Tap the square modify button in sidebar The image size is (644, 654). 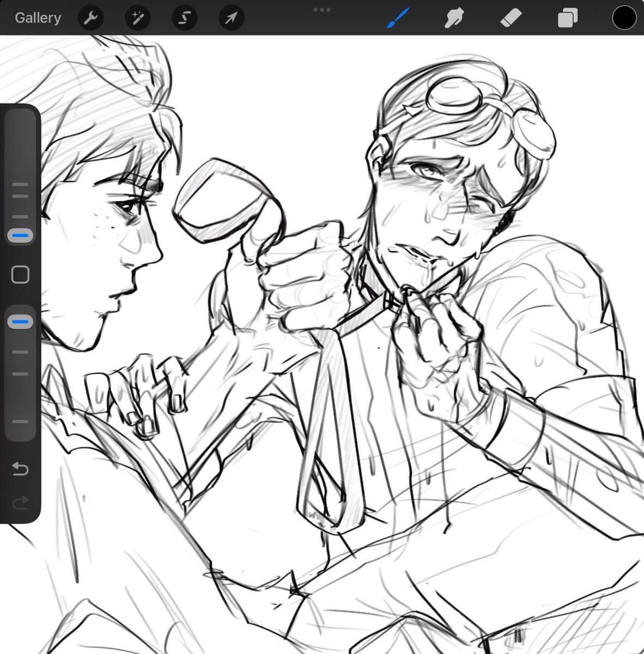click(21, 275)
